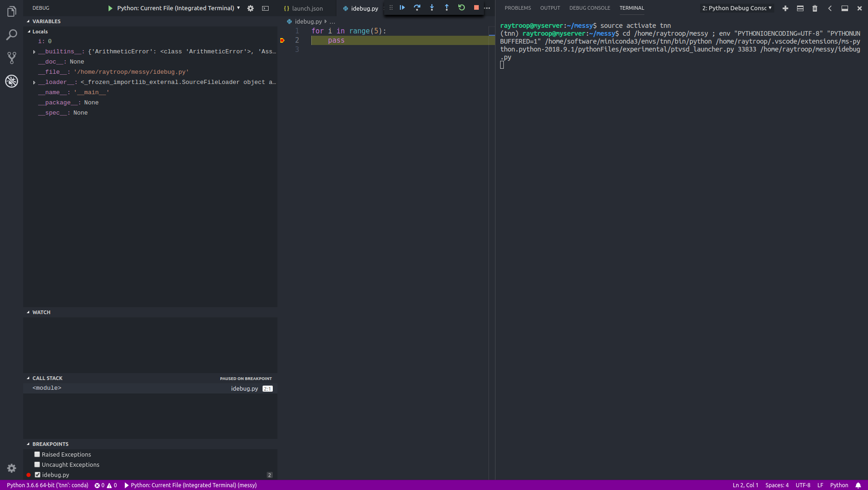The width and height of the screenshot is (868, 490).
Task: Disable the idebug.py breakpoint checkbox
Action: pos(37,475)
